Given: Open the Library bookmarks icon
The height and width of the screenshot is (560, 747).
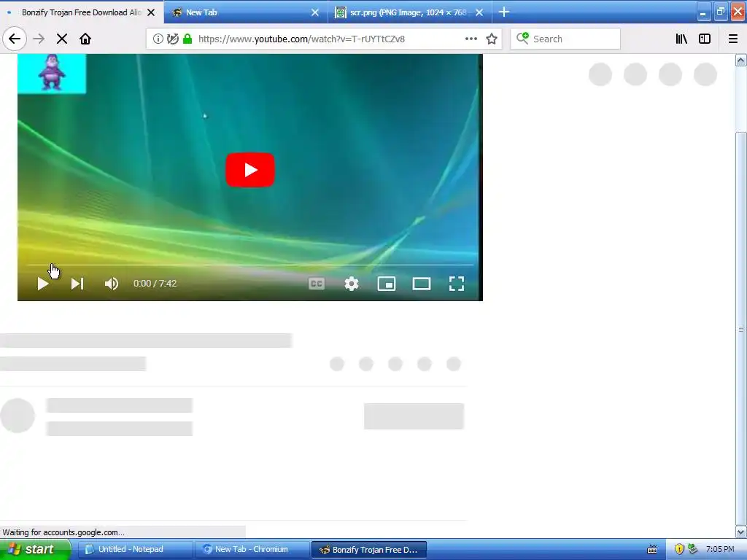Looking at the screenshot, I should point(681,39).
